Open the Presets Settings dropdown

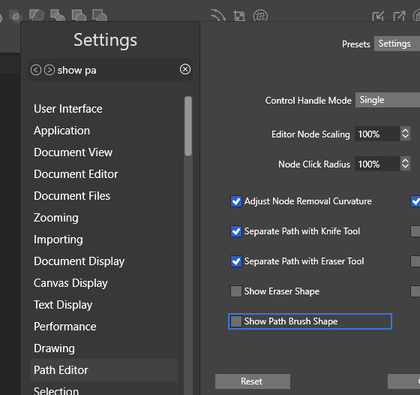397,44
